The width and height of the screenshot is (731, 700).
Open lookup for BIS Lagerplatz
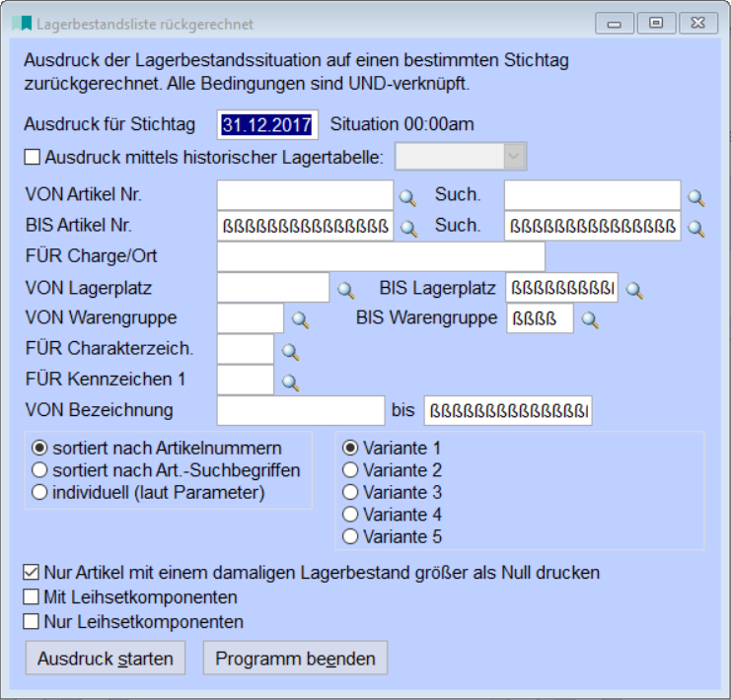click(634, 290)
